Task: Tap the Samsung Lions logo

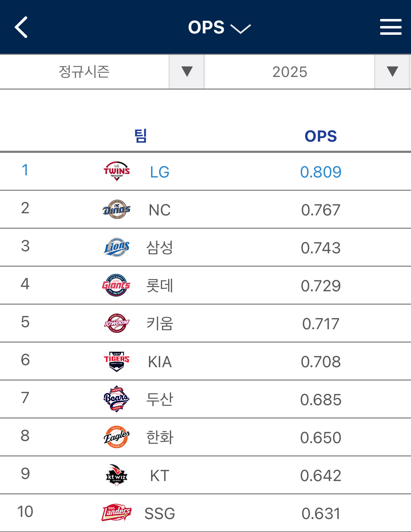Action: click(x=117, y=247)
